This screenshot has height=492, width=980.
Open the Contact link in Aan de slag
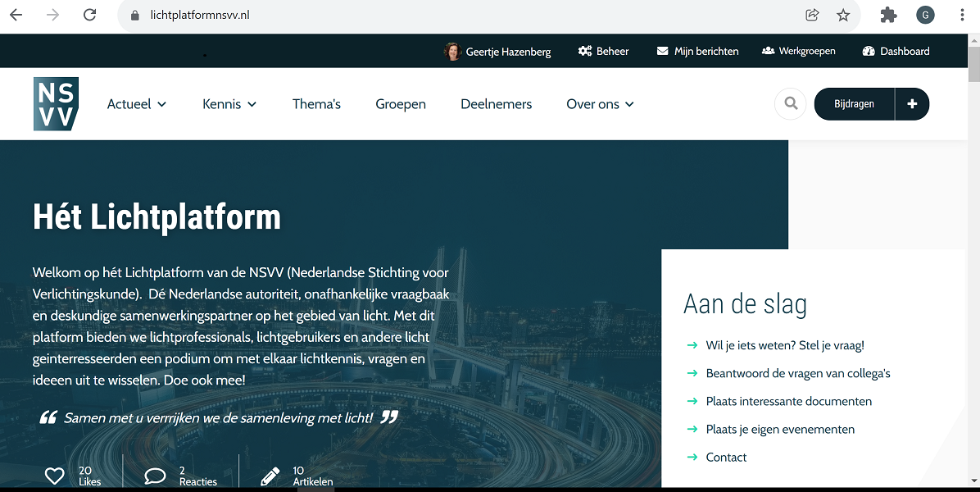tap(726, 458)
